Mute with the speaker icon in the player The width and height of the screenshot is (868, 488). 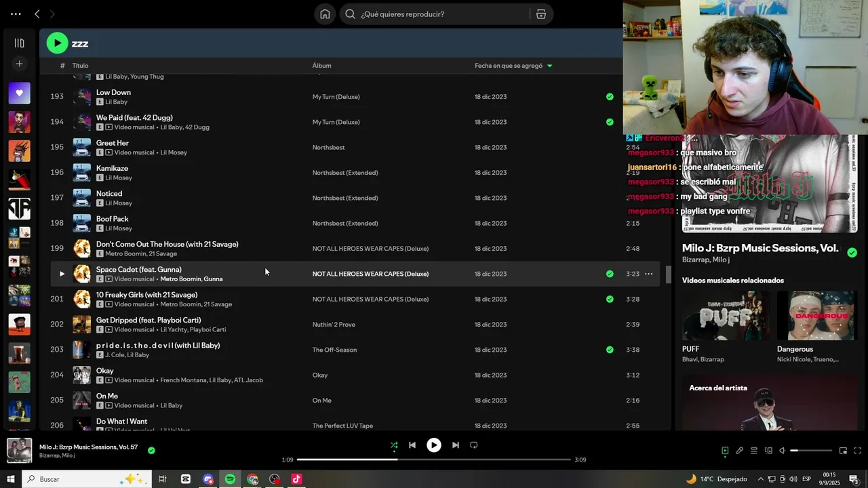point(783,451)
